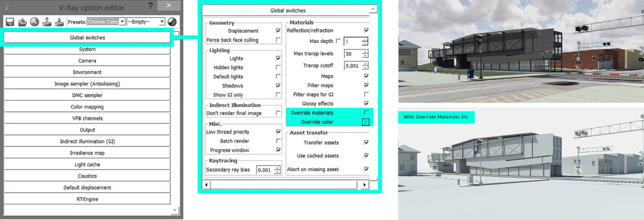Expand the Color mapping rollout
The image size is (644, 220).
(x=87, y=107)
